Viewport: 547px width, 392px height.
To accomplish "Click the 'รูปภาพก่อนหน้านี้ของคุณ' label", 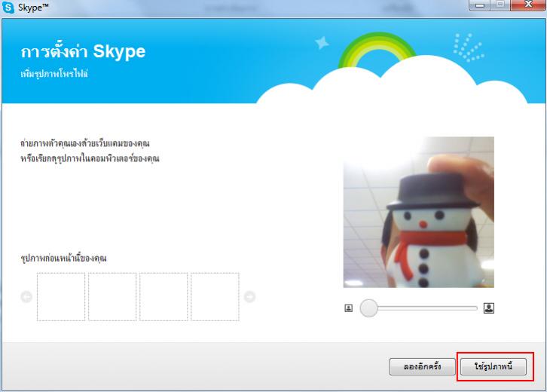I will click(x=63, y=259).
